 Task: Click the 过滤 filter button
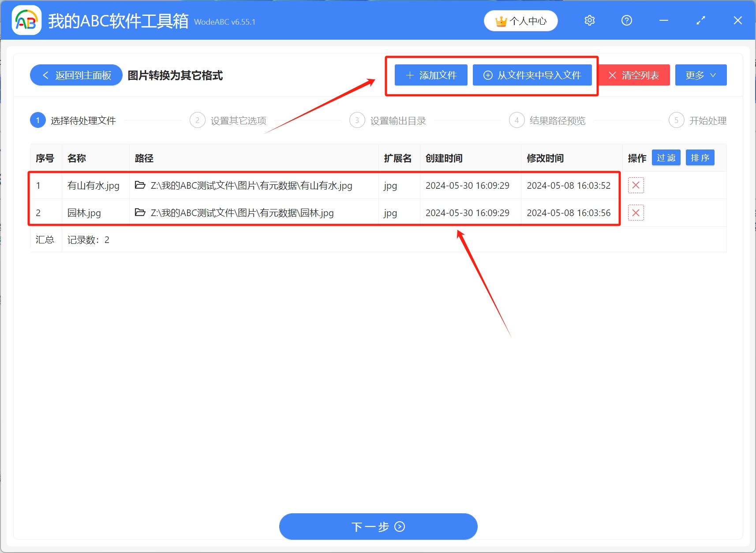pyautogui.click(x=666, y=158)
